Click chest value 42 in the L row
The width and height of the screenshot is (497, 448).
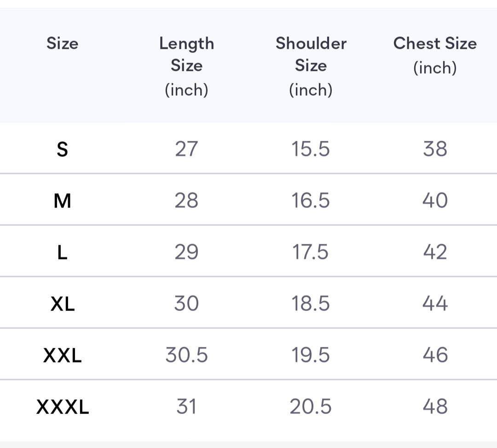(435, 252)
